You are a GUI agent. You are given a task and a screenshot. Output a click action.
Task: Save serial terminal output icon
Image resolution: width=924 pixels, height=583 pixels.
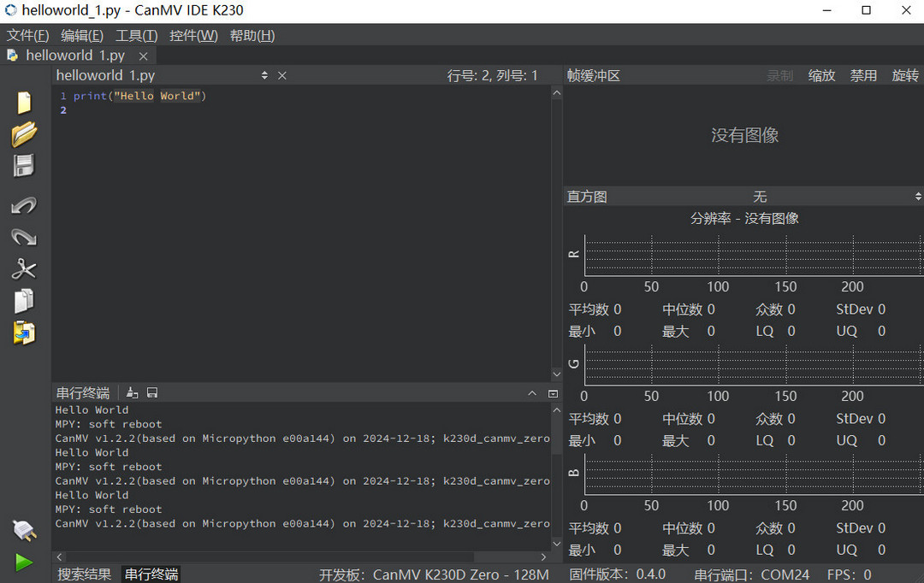tap(152, 392)
